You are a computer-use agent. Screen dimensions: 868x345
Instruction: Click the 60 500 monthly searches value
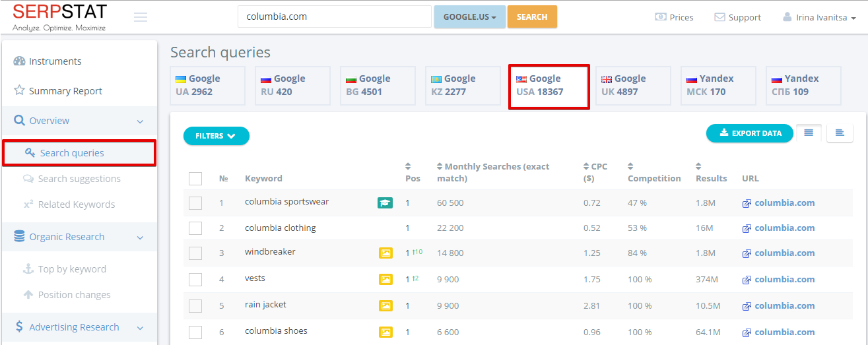tap(450, 203)
